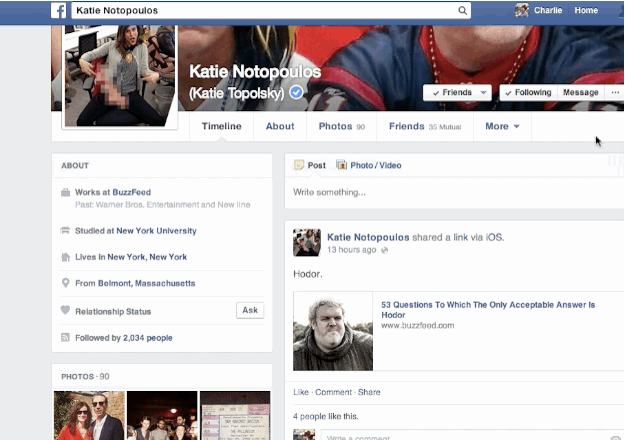Click the www.buzzfeed.com source text
Image resolution: width=625 pixels, height=440 pixels.
(x=417, y=326)
